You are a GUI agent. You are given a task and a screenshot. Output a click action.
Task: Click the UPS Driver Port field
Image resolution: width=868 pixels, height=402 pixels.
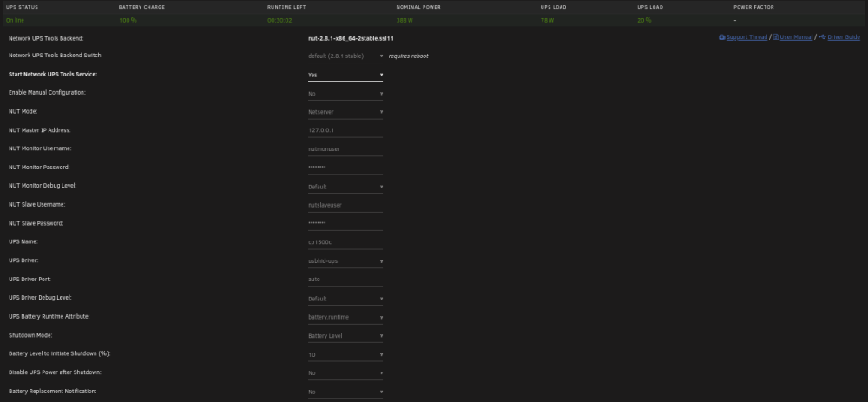pos(345,280)
